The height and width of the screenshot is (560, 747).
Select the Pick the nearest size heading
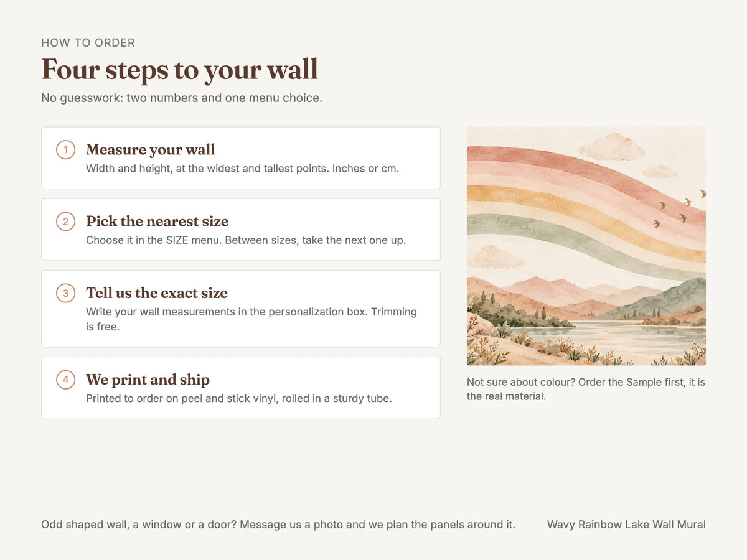point(157,222)
